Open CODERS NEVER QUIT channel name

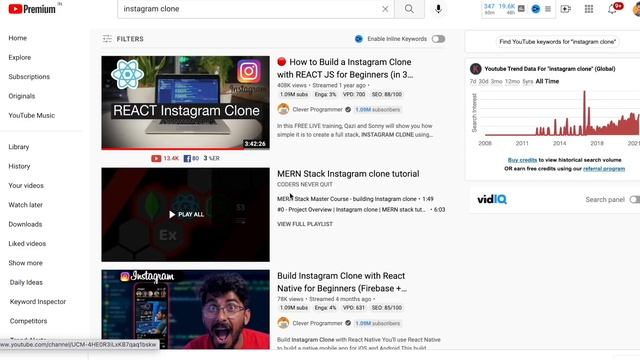304,184
